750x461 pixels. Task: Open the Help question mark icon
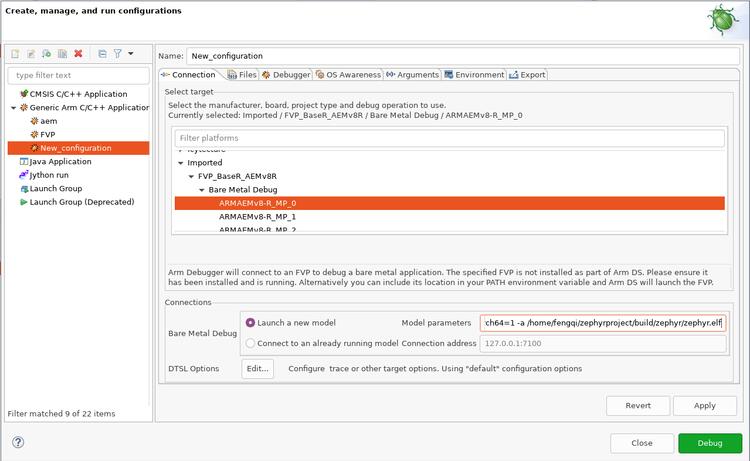pos(18,442)
